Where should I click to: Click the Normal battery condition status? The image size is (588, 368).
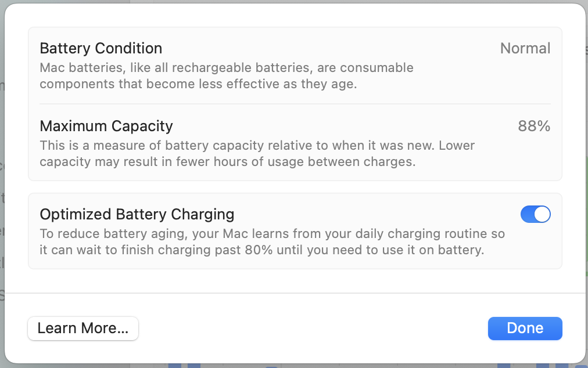click(x=525, y=48)
